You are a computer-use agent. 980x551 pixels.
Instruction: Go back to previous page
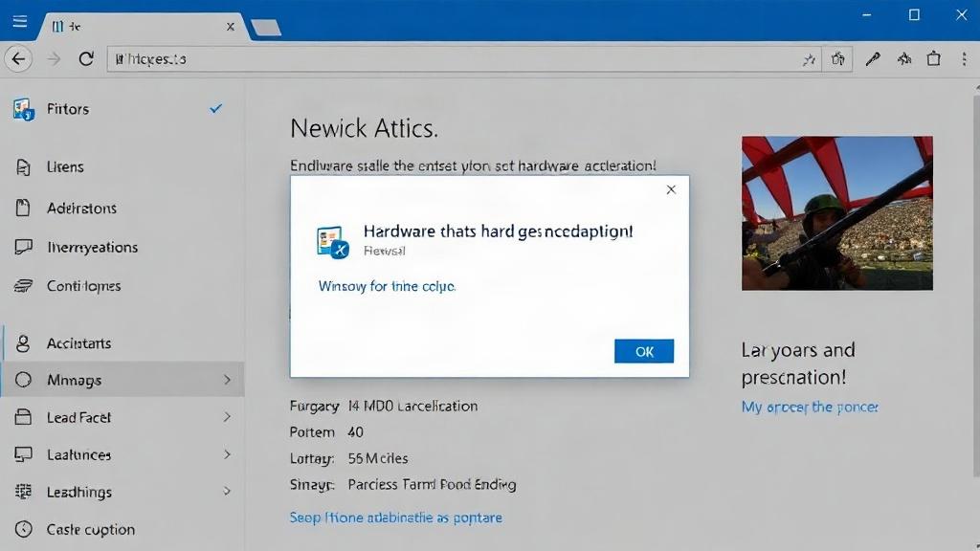point(18,59)
